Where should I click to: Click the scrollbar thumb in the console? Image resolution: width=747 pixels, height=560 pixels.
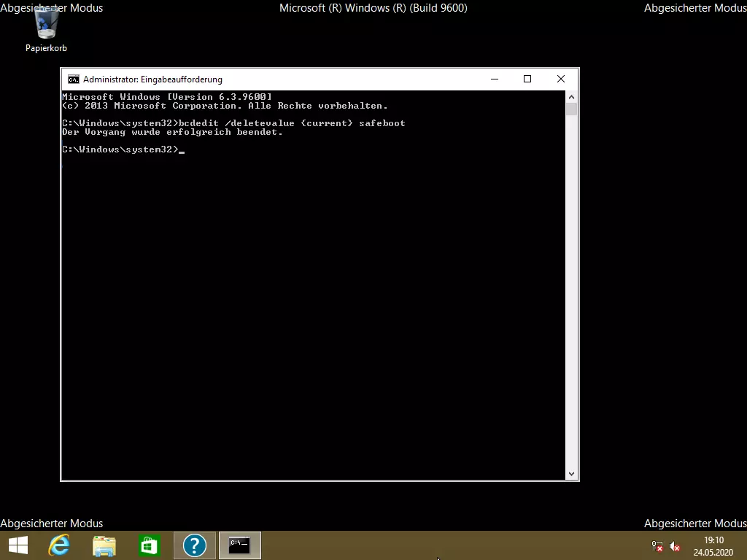tap(571, 109)
